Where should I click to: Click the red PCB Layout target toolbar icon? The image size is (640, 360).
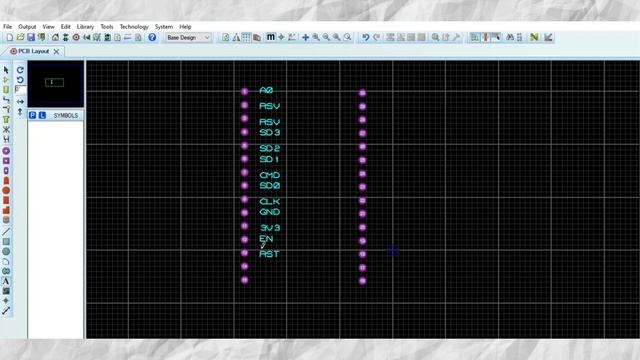pos(76,38)
